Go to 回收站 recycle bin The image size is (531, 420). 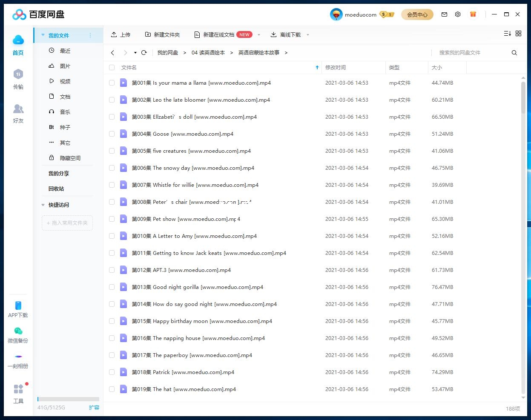pyautogui.click(x=56, y=189)
